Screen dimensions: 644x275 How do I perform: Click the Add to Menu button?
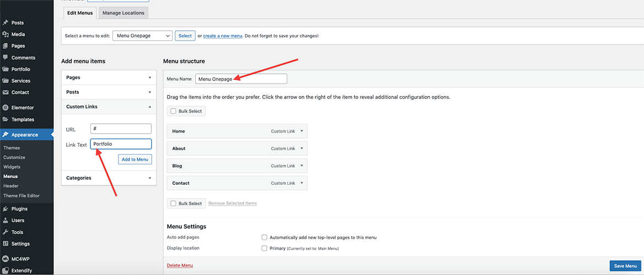tap(135, 159)
